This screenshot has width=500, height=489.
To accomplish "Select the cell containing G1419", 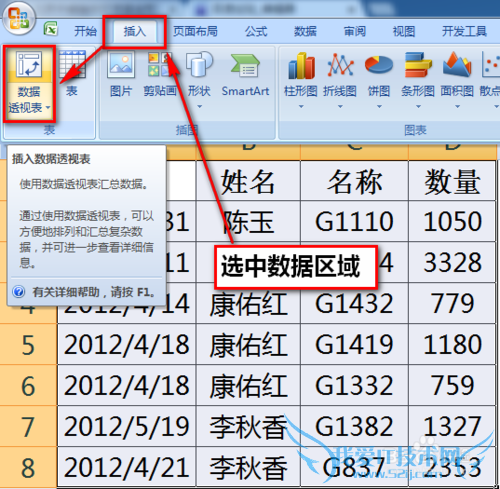I will (354, 344).
